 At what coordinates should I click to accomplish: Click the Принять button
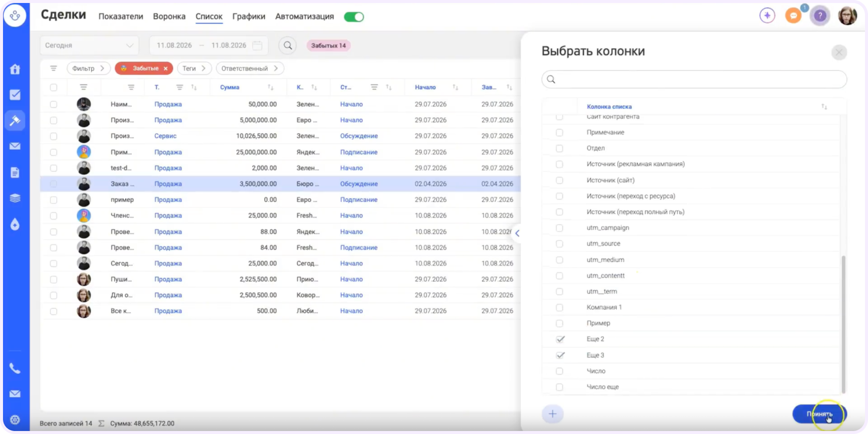point(820,414)
